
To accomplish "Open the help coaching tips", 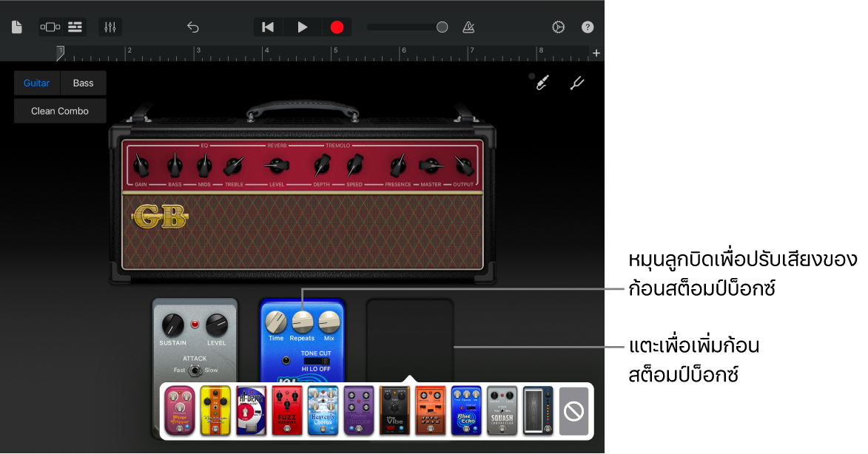I will click(x=588, y=27).
